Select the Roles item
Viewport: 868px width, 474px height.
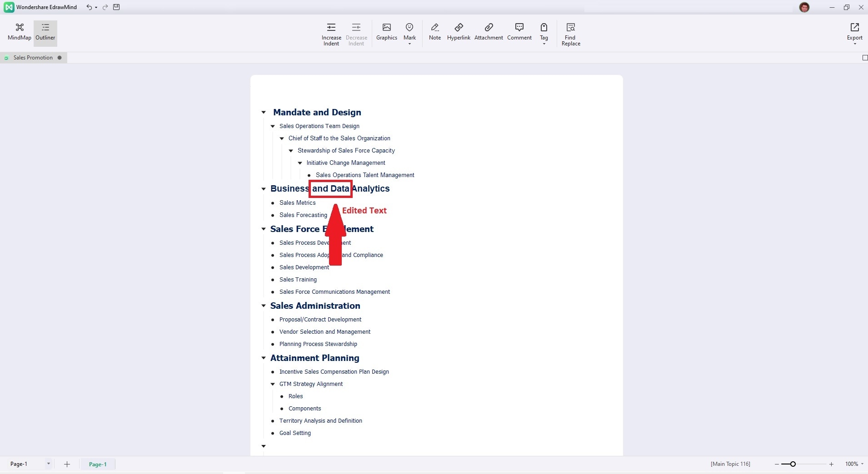[x=295, y=396]
